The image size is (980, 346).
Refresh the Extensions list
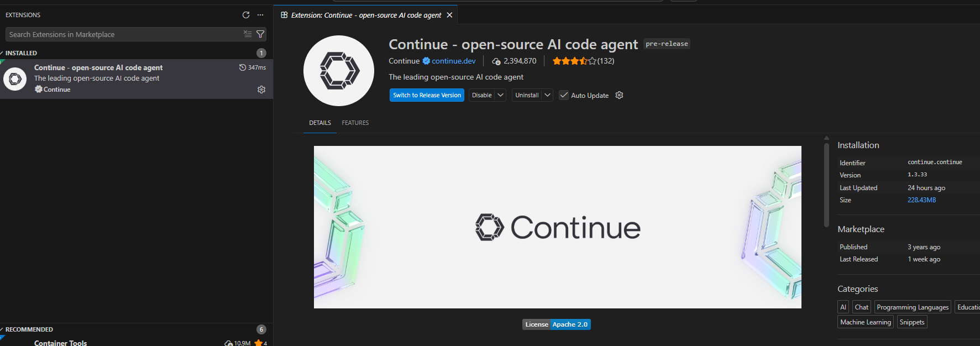(x=246, y=15)
